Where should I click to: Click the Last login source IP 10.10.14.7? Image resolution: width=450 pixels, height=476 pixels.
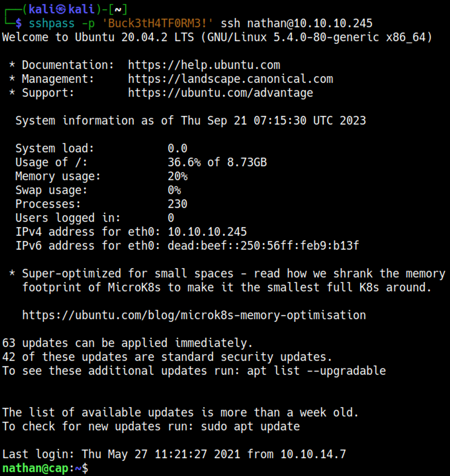coord(313,454)
